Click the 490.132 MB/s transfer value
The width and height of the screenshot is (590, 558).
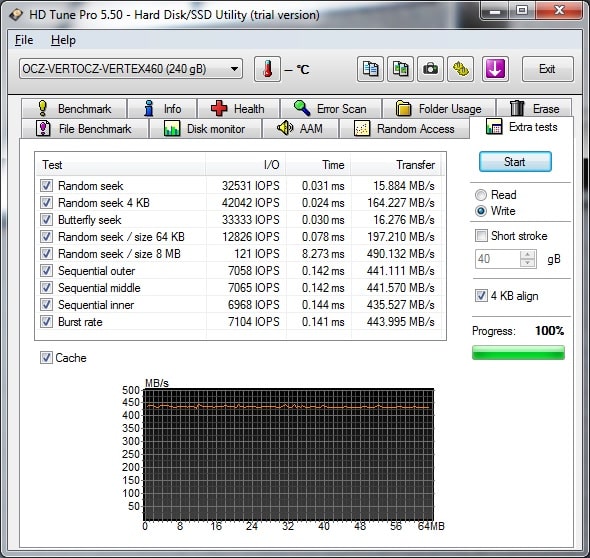(401, 254)
